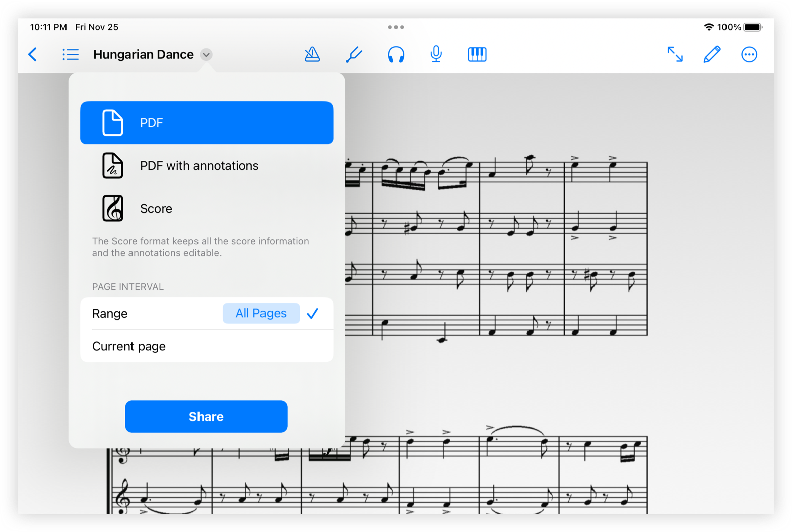Tap the PDF document icon

click(112, 123)
